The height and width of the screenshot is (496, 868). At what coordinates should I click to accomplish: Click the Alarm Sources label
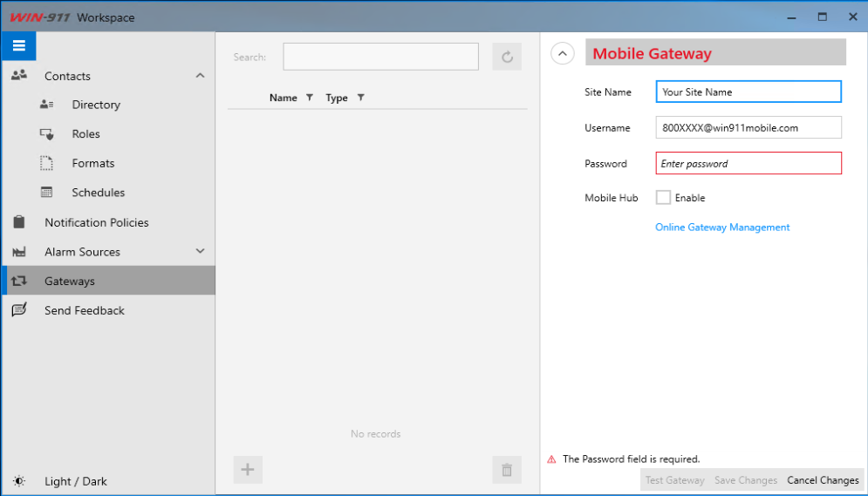(x=82, y=252)
